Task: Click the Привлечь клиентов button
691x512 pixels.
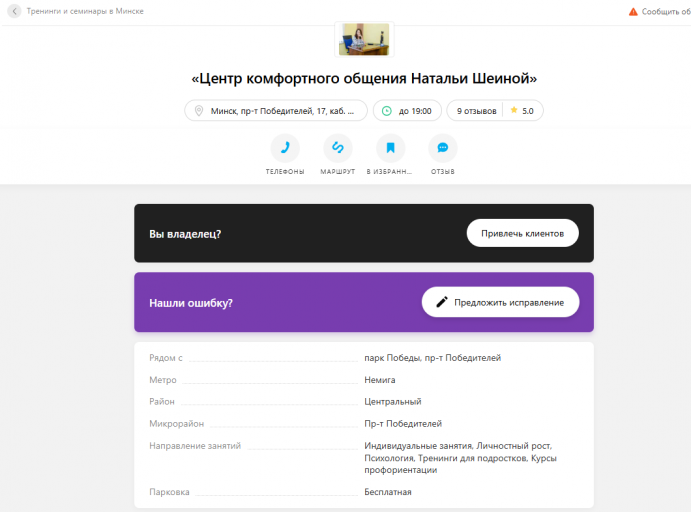Action: tap(522, 233)
